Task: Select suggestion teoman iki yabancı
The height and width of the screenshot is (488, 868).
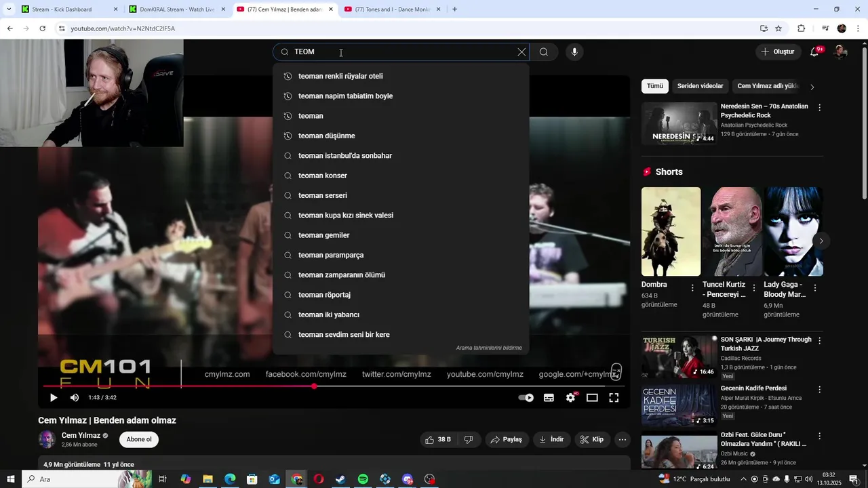Action: point(401,314)
